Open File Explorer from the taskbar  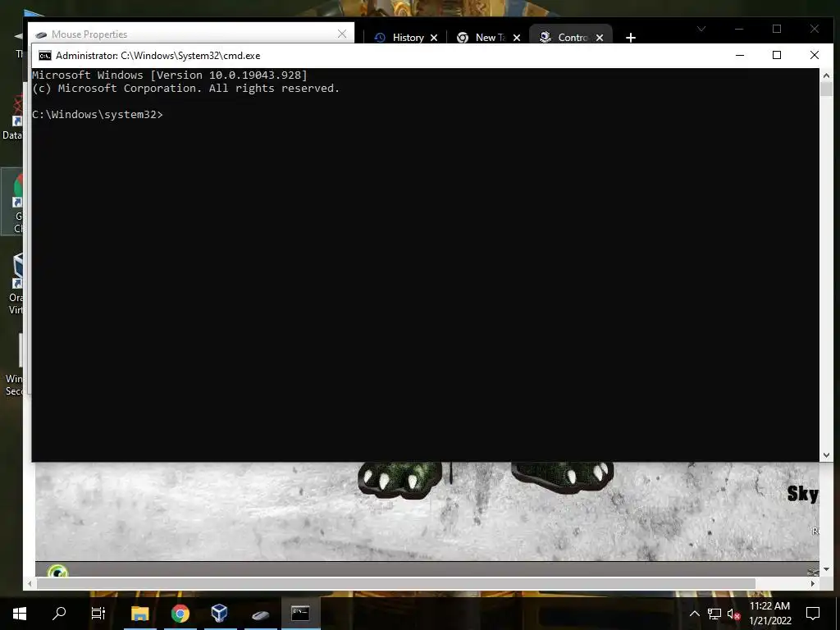click(139, 613)
